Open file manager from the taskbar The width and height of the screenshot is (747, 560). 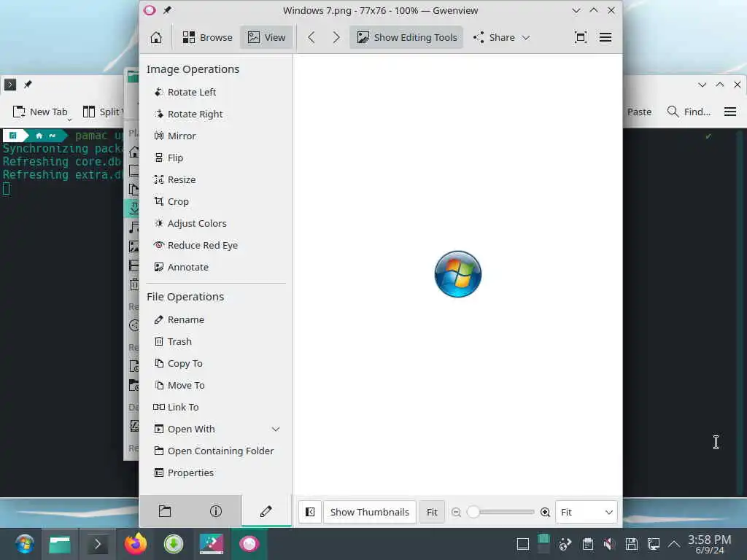[x=60, y=544]
